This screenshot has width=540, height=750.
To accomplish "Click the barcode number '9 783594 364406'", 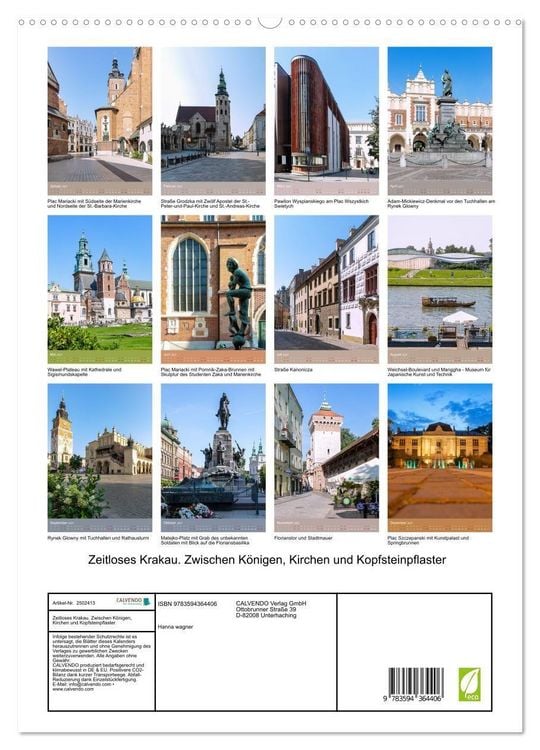I will 413,699.
